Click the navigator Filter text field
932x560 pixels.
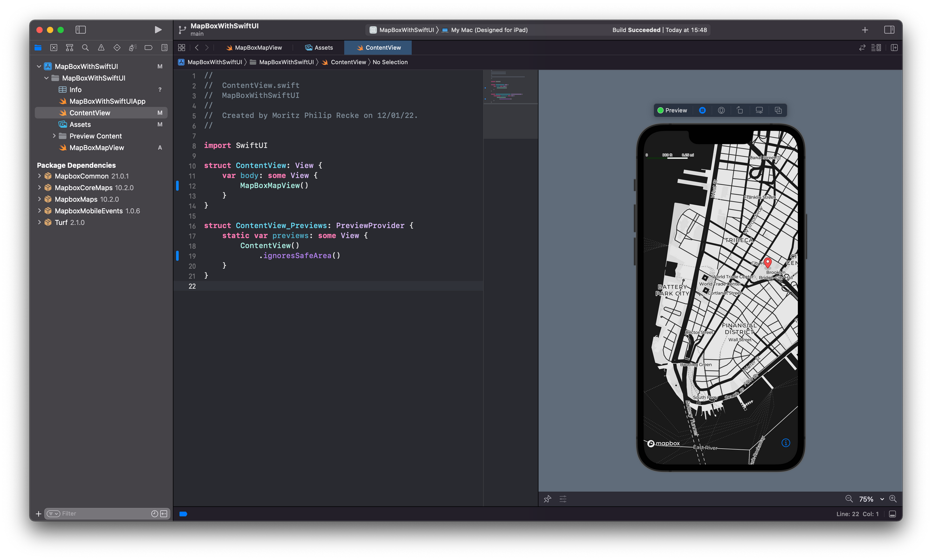pos(103,513)
